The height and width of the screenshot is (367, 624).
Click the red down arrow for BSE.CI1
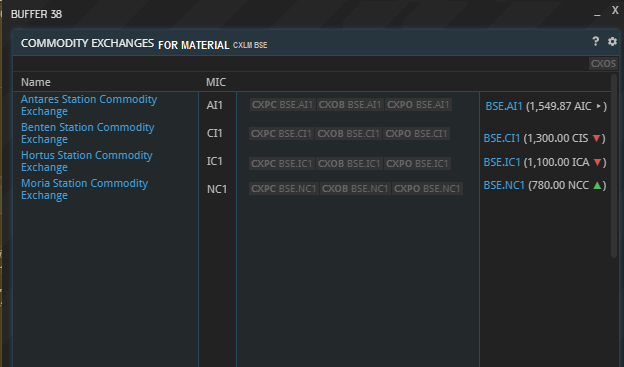[x=596, y=139]
